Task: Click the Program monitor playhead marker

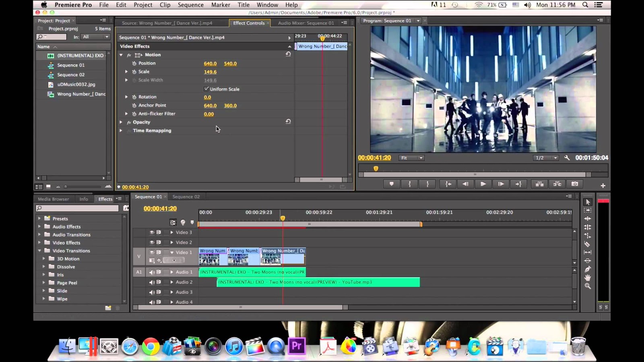Action: [x=376, y=169]
